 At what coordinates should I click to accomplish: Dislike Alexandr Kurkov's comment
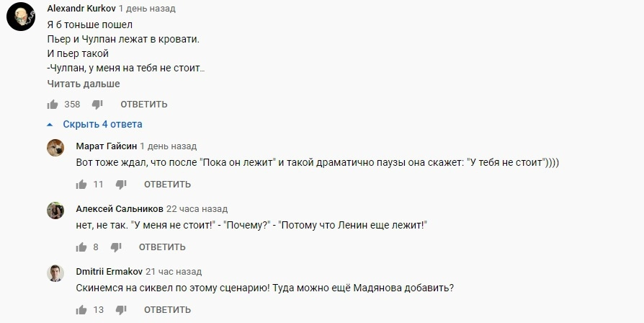[99, 104]
